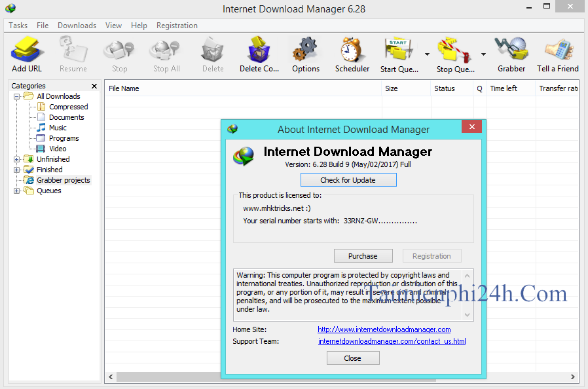Collapse the All Downloads tree node
The width and height of the screenshot is (588, 389).
point(16,96)
